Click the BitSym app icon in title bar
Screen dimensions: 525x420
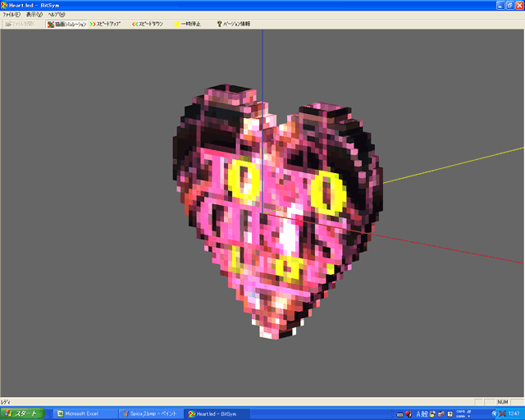[5, 5]
